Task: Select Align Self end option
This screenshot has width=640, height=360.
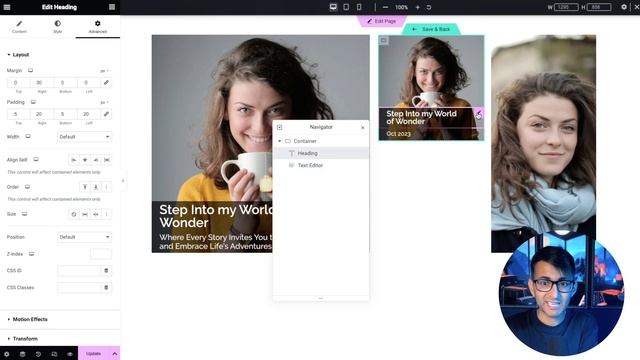Action: click(x=96, y=160)
